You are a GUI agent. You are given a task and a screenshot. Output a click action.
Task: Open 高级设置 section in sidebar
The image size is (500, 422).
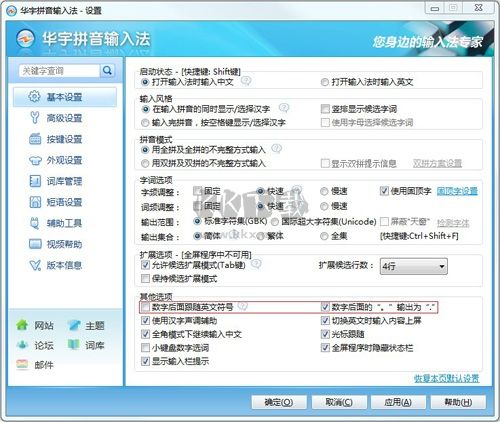click(x=64, y=118)
